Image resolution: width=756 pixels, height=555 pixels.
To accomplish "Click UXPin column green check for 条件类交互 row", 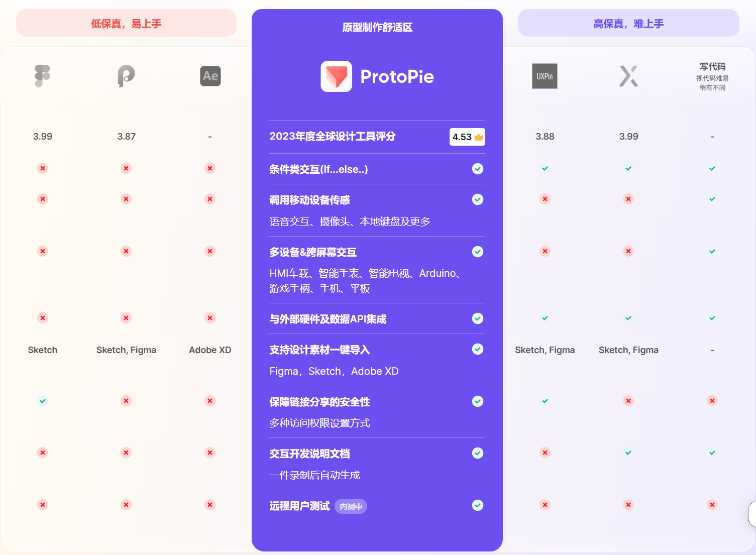I will point(545,168).
